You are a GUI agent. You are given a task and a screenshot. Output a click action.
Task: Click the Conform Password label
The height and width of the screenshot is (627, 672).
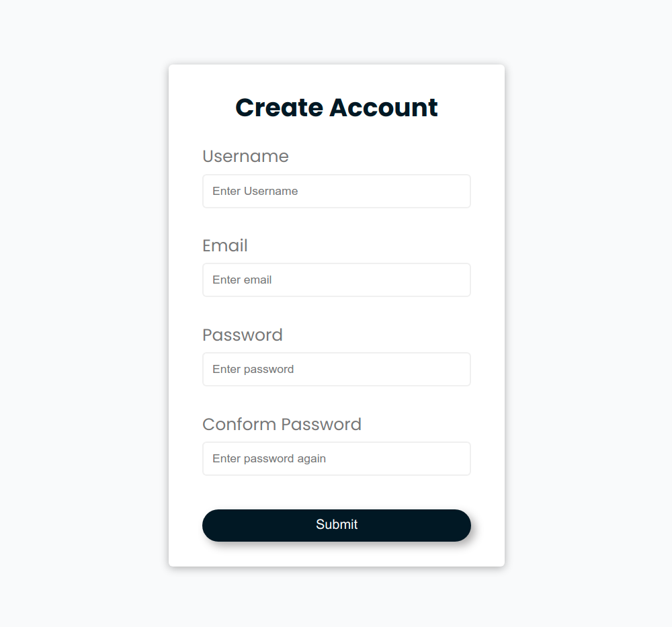(282, 424)
